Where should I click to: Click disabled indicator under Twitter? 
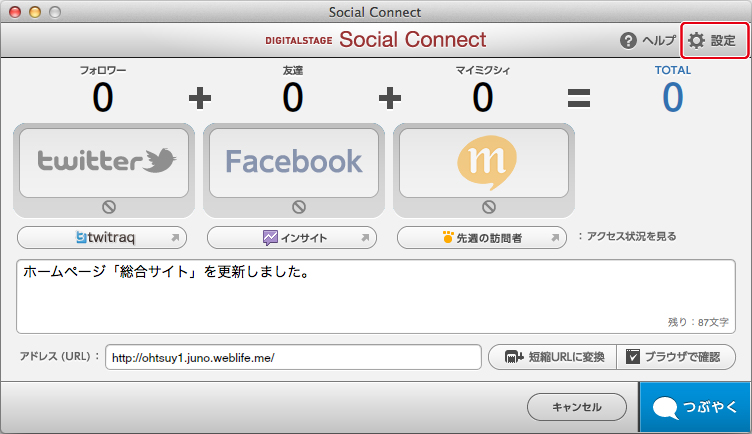109,207
